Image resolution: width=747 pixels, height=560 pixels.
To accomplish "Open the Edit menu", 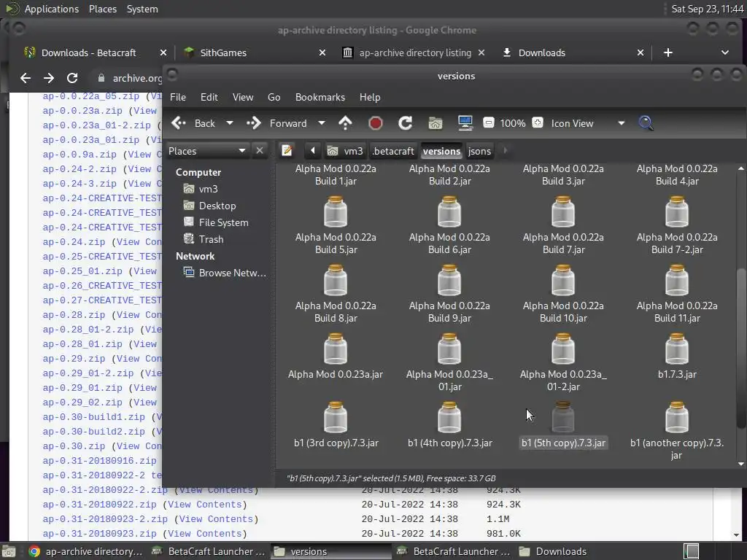I will point(209,97).
